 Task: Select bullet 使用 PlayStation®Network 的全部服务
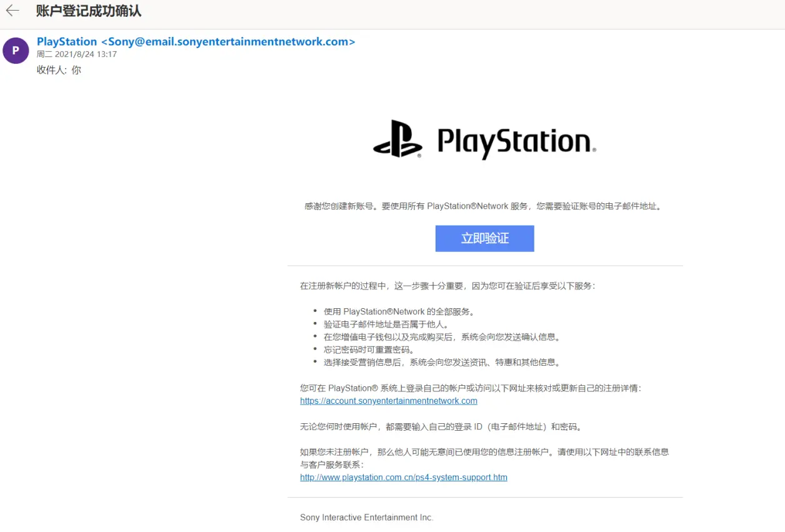[x=401, y=311]
